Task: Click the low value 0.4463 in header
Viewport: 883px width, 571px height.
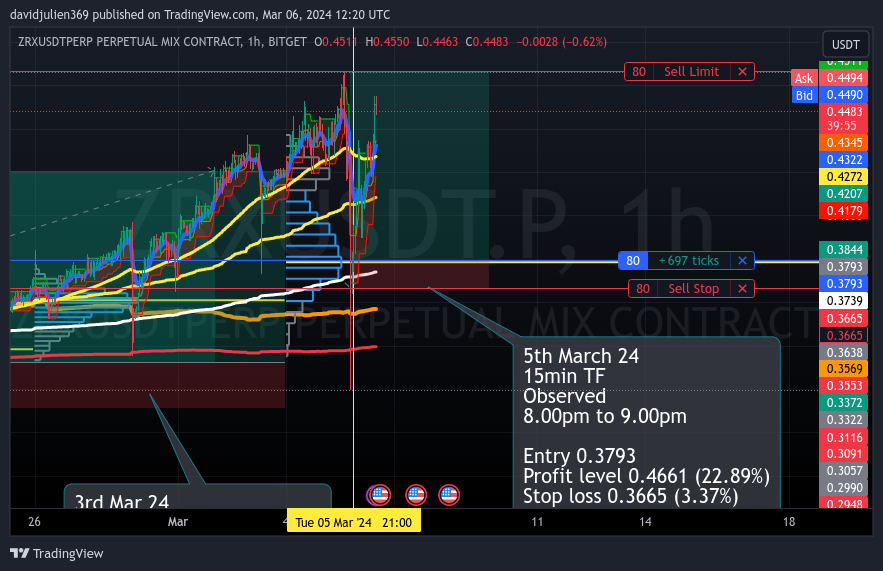Action: (x=440, y=42)
